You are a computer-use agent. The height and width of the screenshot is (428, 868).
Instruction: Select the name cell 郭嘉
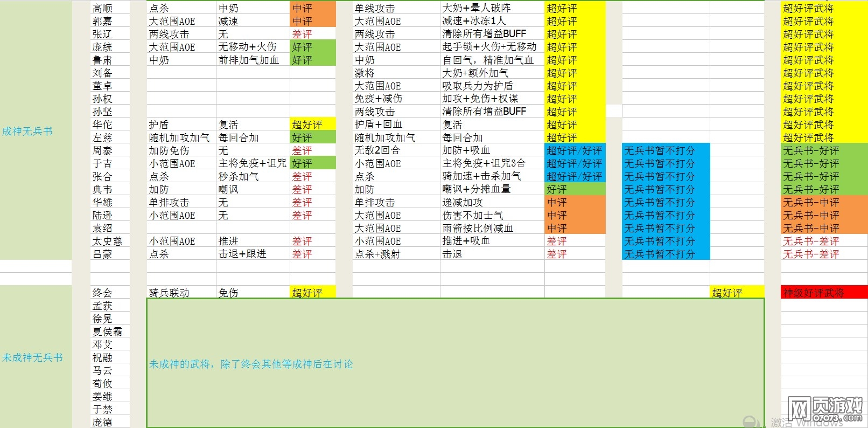coord(109,21)
